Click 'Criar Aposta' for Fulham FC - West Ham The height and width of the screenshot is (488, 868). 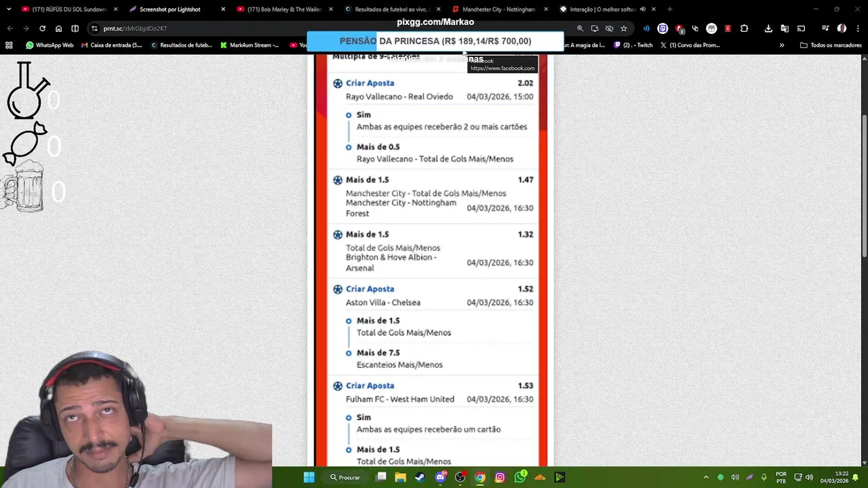(370, 386)
